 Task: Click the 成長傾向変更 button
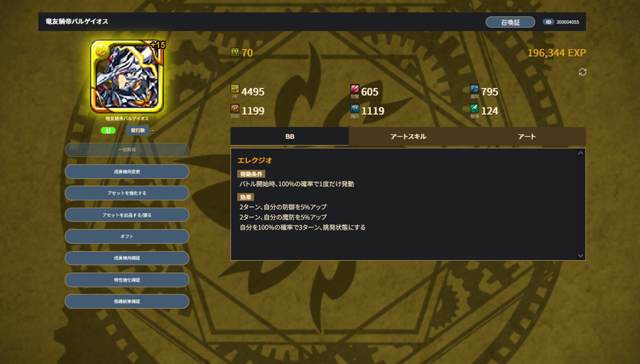tap(127, 172)
